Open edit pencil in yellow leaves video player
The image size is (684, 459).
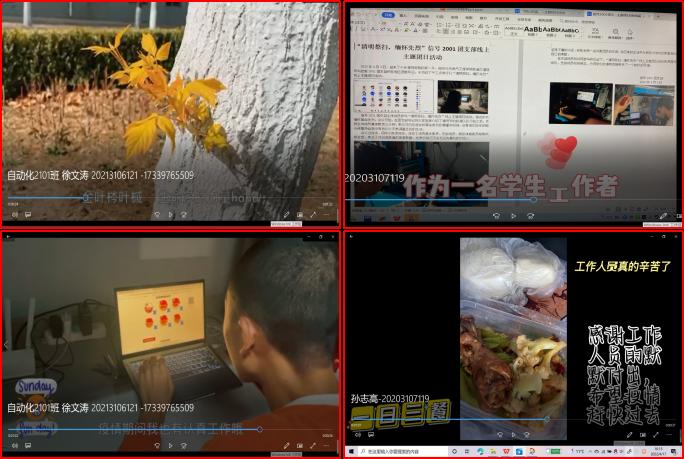286,215
